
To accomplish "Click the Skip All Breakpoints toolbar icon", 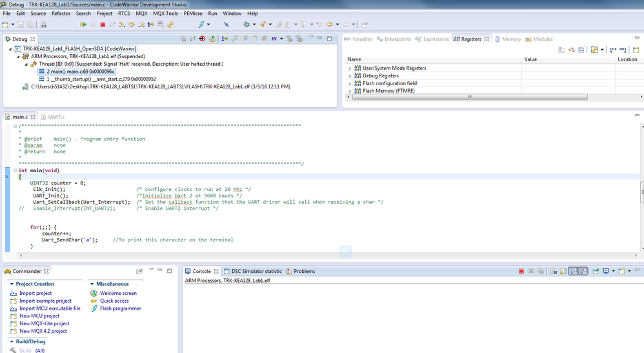I will [x=226, y=25].
